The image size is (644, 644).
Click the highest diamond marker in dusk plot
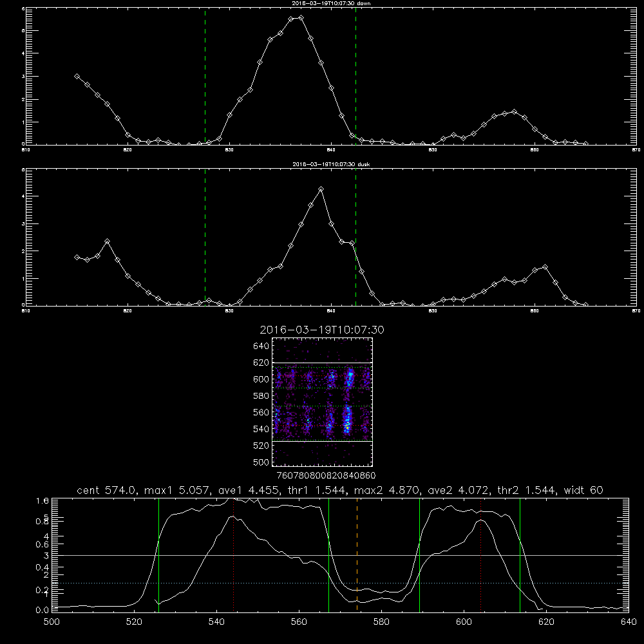tap(321, 189)
